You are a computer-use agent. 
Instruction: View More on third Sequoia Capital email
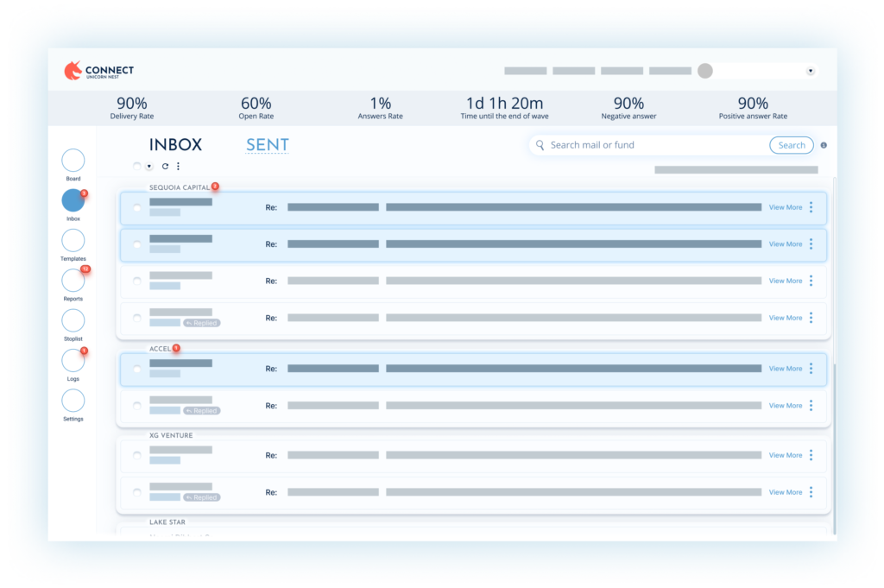(786, 281)
